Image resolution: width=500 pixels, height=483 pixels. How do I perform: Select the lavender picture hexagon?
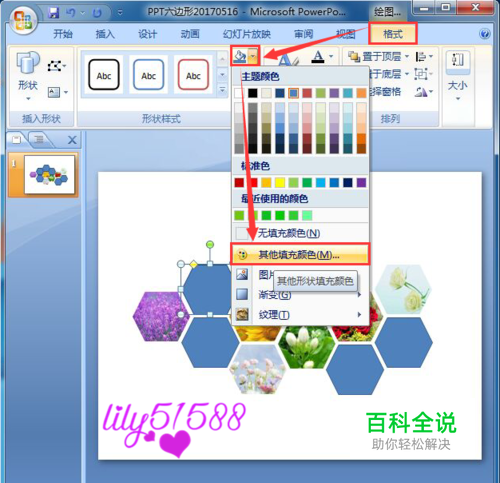pyautogui.click(x=160, y=316)
